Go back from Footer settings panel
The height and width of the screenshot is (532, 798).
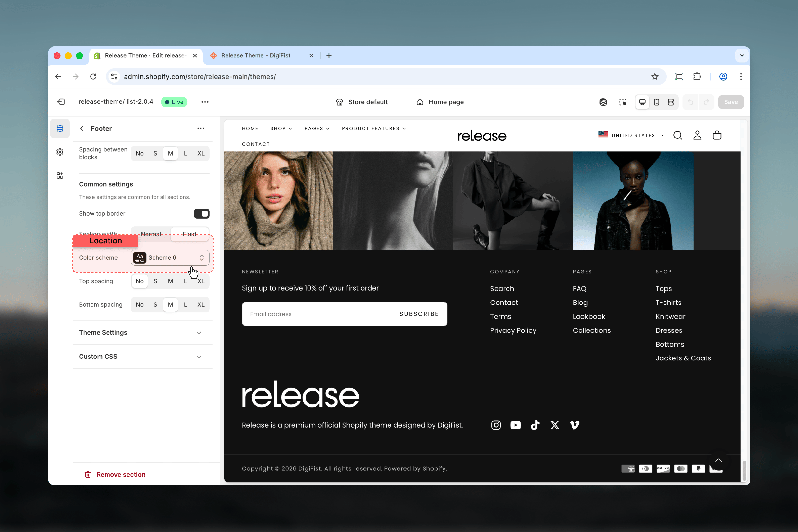pyautogui.click(x=82, y=128)
